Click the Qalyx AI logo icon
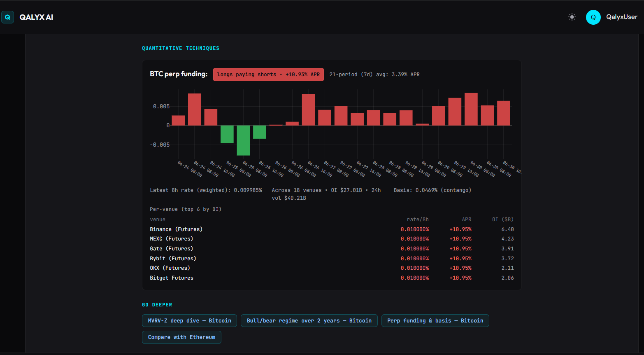Image resolution: width=644 pixels, height=355 pixels. pos(7,17)
